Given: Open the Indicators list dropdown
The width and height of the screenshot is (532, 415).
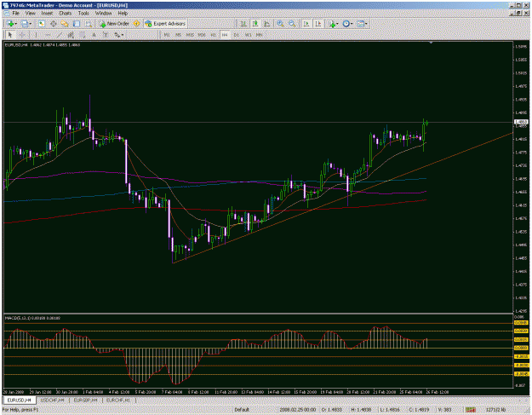Looking at the screenshot, I should click(333, 23).
